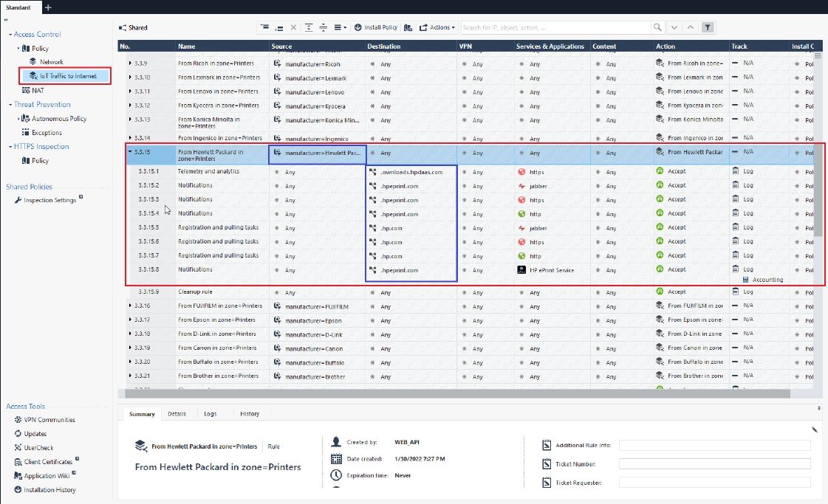This screenshot has height=504, width=828.
Task: Select the Add rule below icon
Action: pyautogui.click(x=279, y=27)
